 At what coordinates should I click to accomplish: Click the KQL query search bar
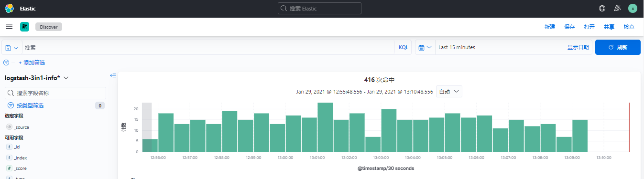209,48
